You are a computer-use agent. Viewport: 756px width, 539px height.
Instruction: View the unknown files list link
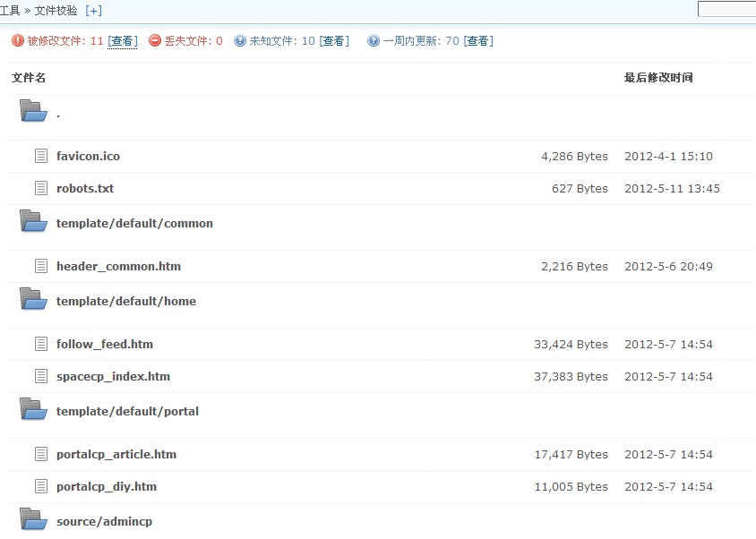click(x=334, y=41)
